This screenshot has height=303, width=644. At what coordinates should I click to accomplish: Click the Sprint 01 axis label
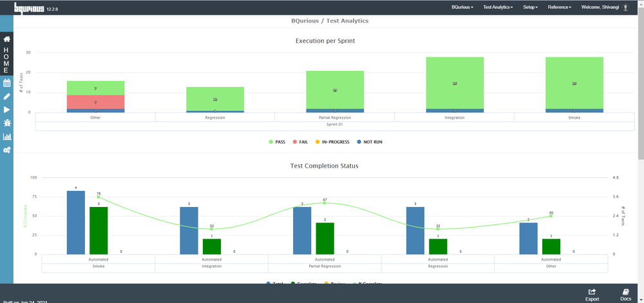(x=335, y=124)
